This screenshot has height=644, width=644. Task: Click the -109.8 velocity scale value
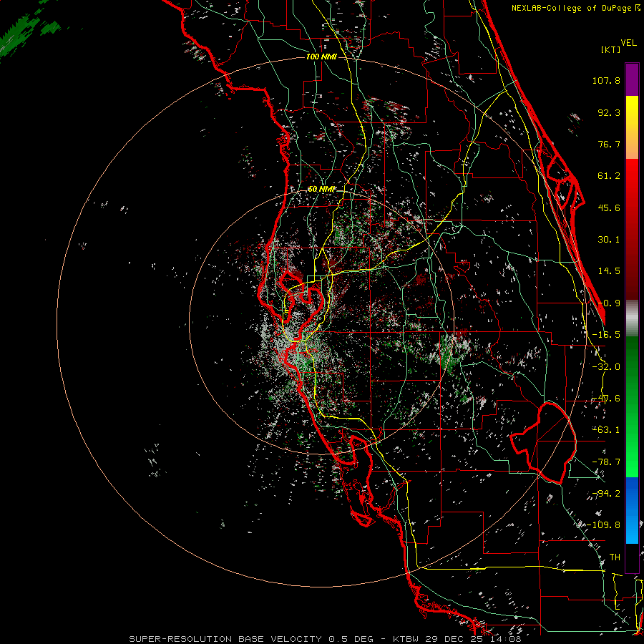[x=604, y=525]
